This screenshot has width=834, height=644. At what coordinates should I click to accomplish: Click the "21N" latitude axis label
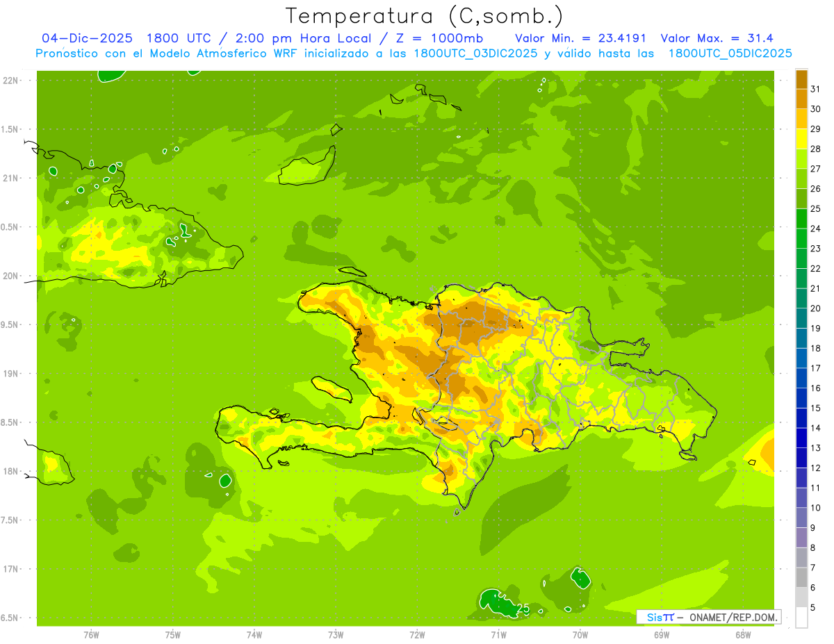coord(10,178)
